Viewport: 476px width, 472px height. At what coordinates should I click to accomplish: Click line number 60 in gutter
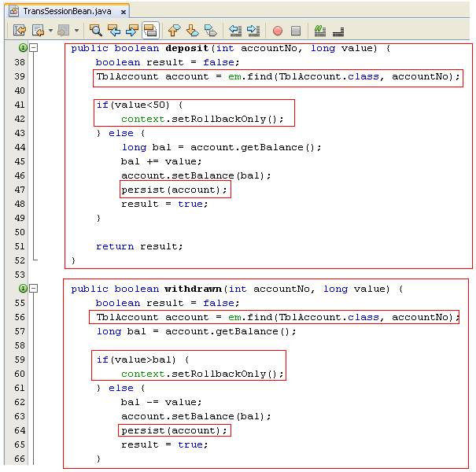click(x=20, y=374)
